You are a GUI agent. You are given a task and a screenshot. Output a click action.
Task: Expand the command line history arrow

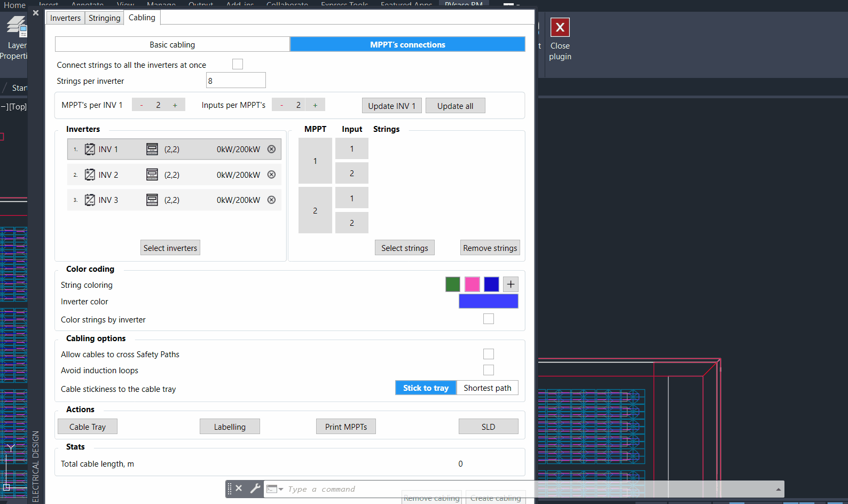tap(779, 489)
